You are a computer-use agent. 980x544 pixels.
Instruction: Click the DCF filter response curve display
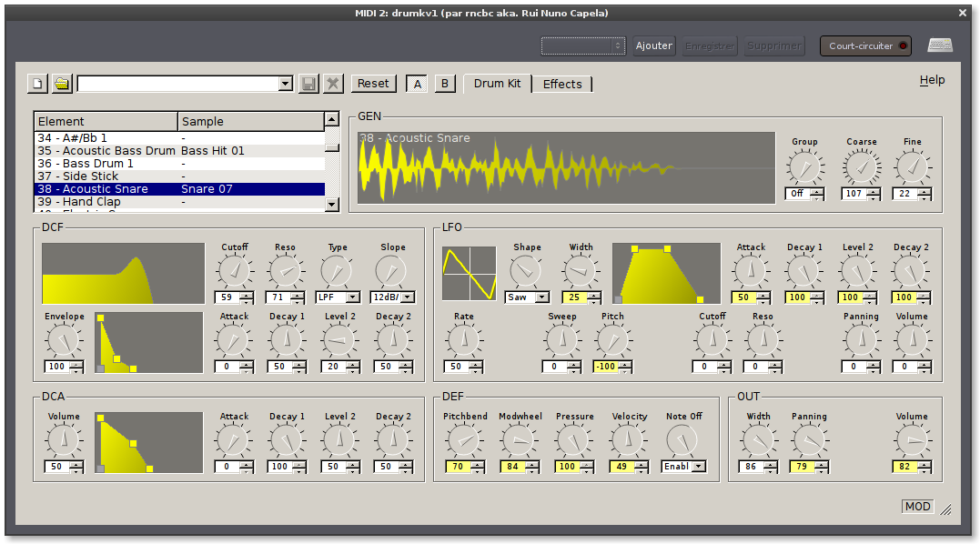pos(123,273)
